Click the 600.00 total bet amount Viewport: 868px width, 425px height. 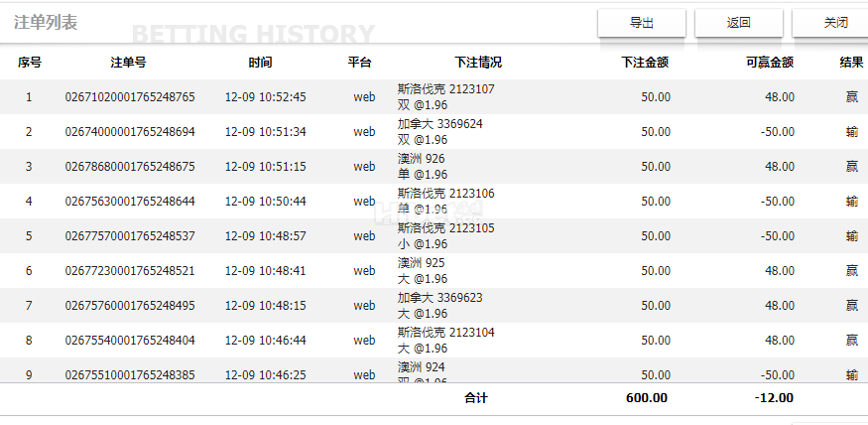(646, 398)
